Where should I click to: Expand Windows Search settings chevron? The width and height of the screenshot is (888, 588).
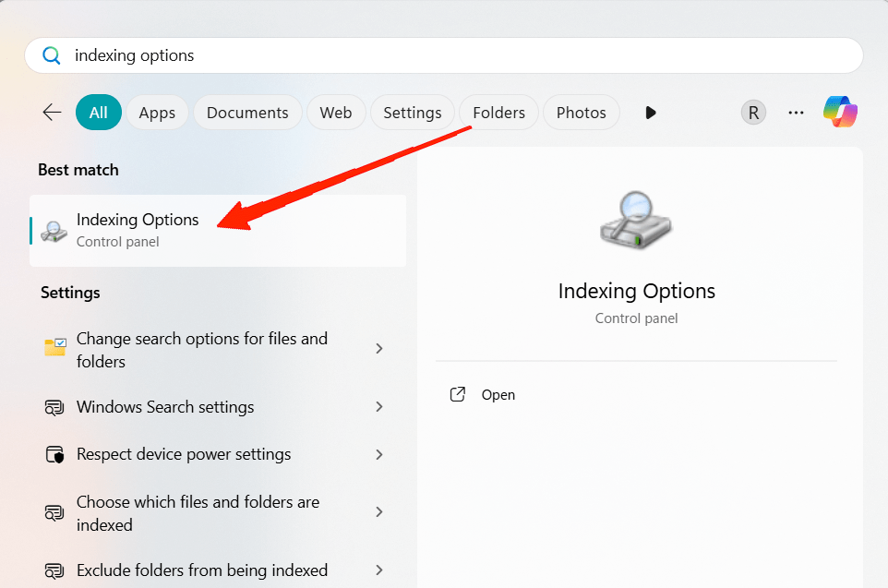(x=379, y=407)
